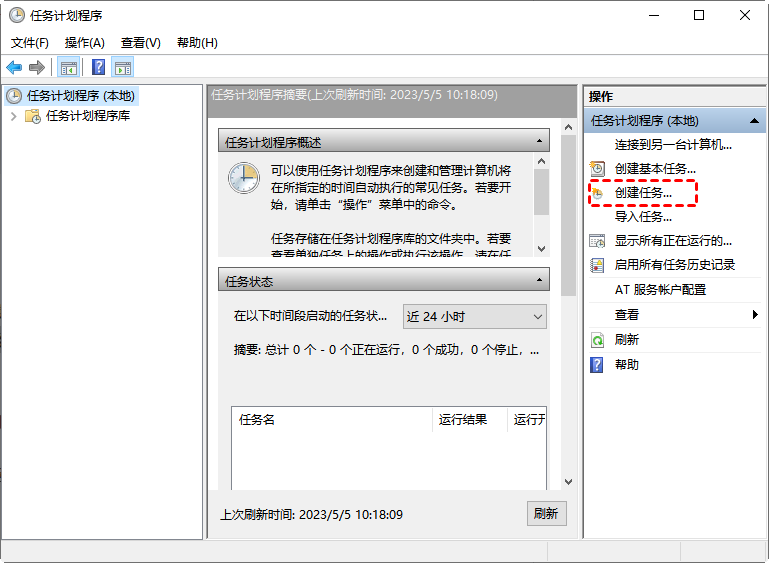
Task: Select 任务计划程序库 in the tree
Action: [x=88, y=116]
